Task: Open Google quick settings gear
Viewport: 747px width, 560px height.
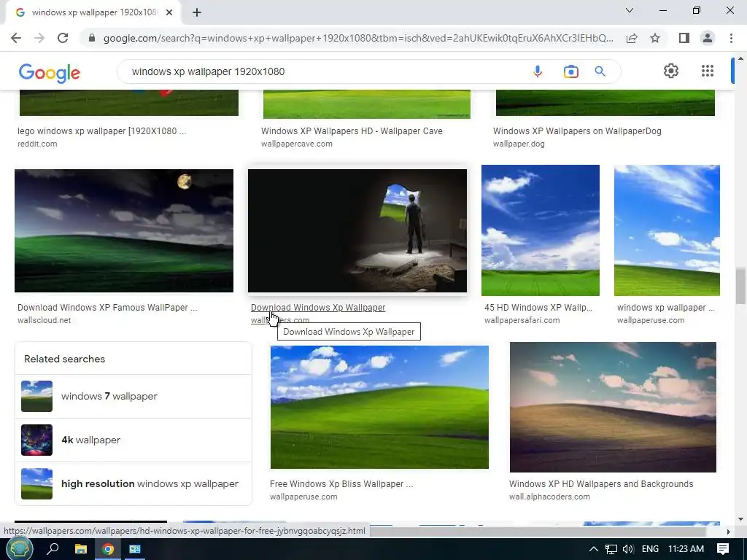Action: (x=671, y=71)
